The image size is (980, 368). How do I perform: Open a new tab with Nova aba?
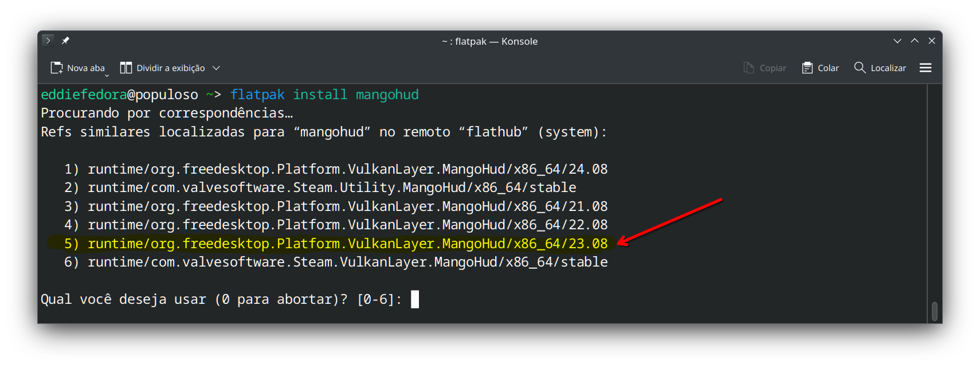pyautogui.click(x=77, y=68)
